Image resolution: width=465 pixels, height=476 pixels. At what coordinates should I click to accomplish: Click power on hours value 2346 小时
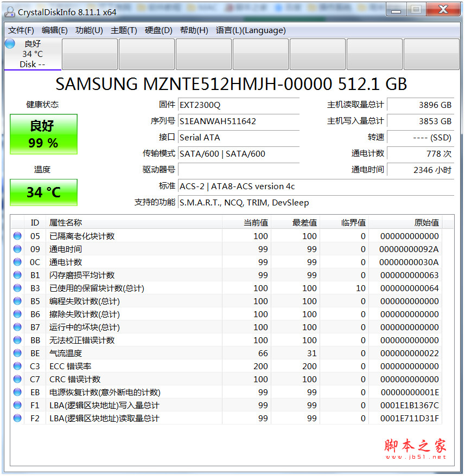point(421,170)
